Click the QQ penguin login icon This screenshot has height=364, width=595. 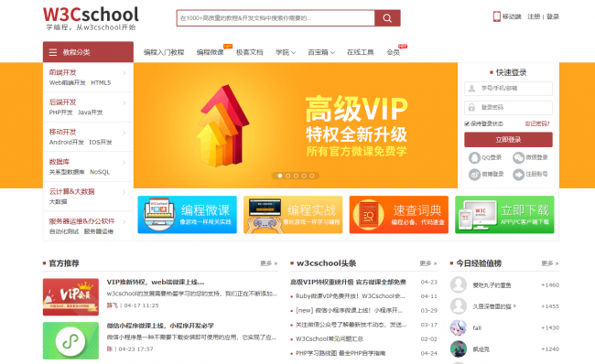(x=474, y=157)
